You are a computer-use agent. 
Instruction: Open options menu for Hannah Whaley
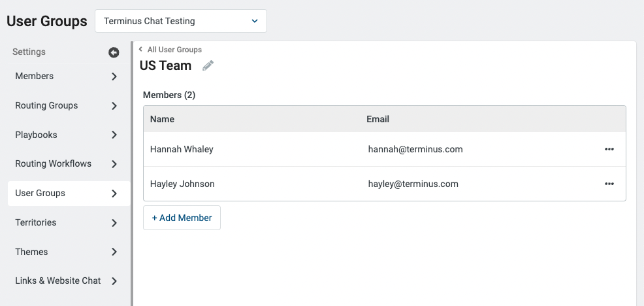(609, 149)
